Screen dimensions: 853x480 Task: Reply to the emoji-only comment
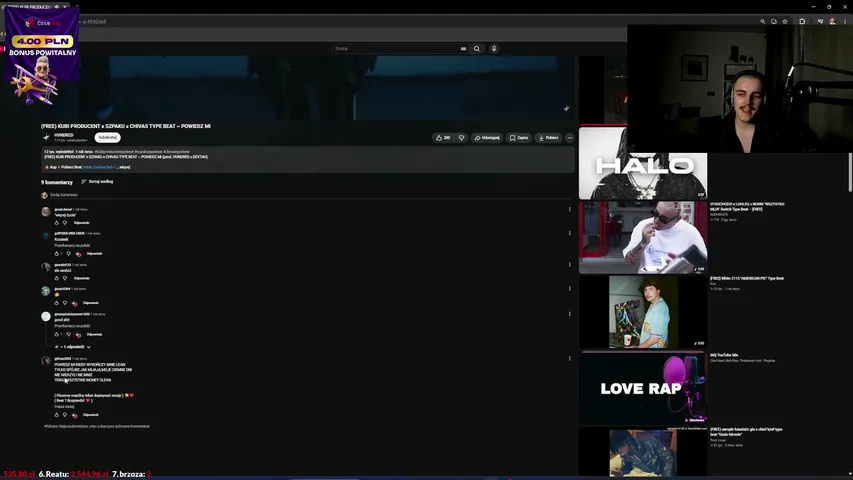91,303
